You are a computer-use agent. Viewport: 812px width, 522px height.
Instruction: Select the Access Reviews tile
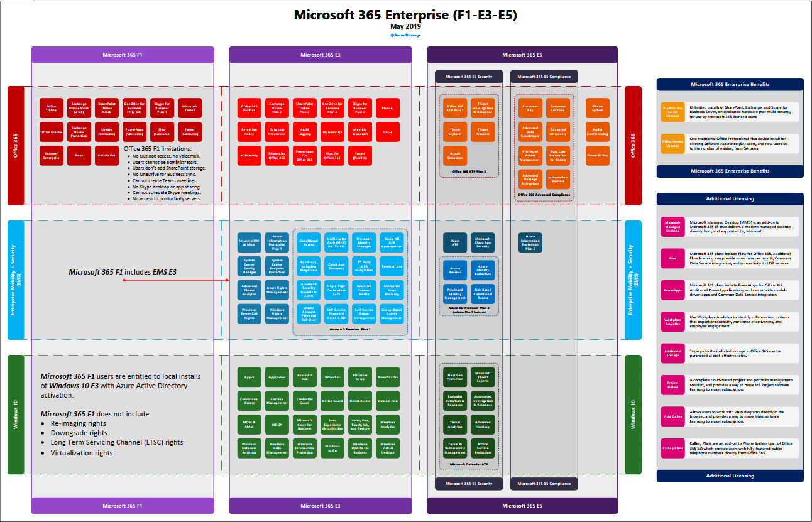(x=455, y=269)
